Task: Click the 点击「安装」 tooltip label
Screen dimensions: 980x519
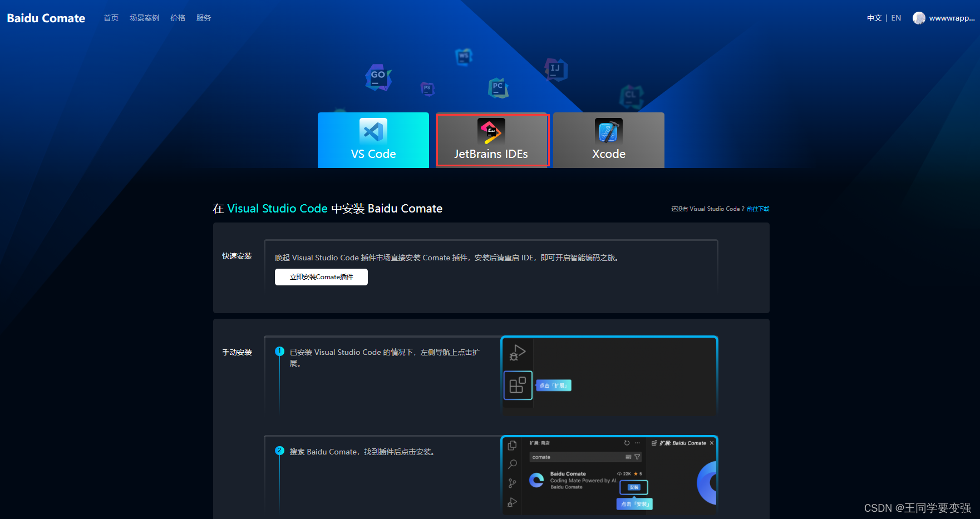Action: 634,504
